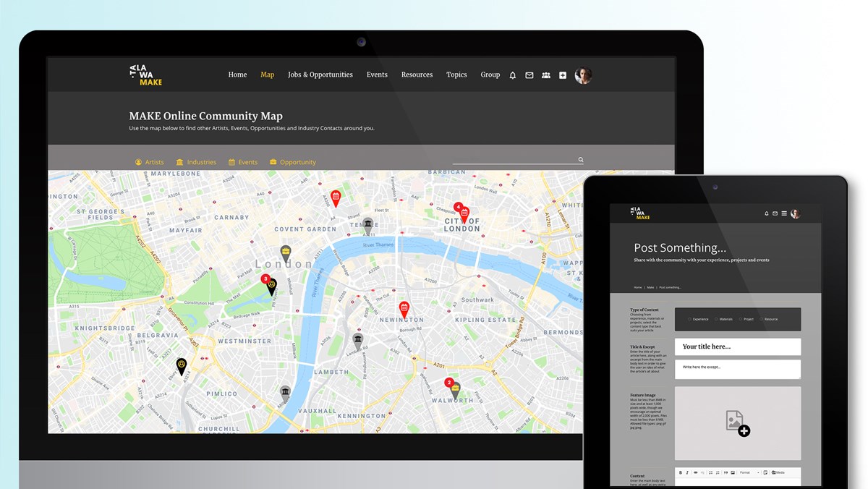This screenshot has height=489, width=868.
Task: Go to Home in the monitor navigation
Action: coord(237,75)
